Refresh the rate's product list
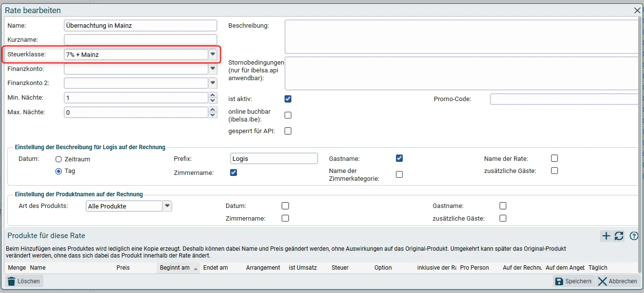644x293 pixels. (x=619, y=236)
